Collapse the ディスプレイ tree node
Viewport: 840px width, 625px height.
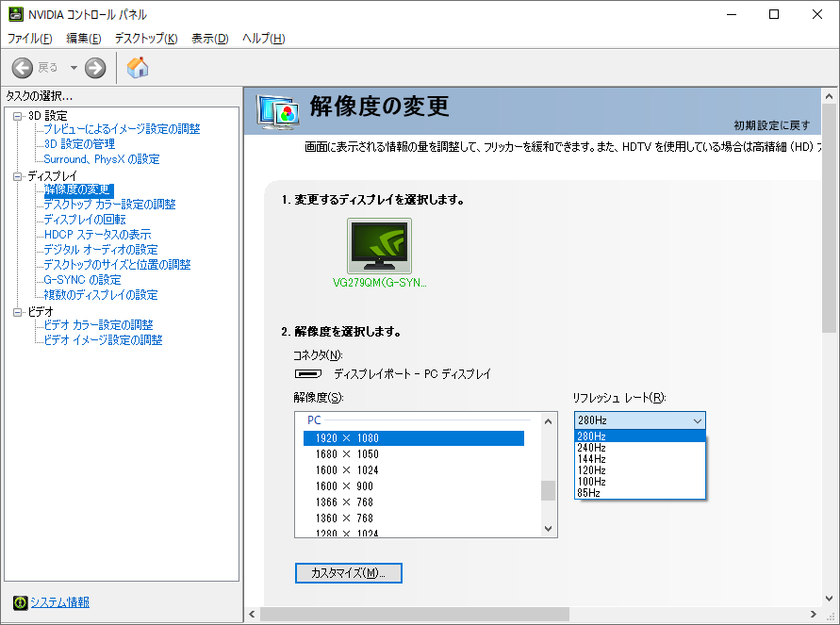[18, 176]
